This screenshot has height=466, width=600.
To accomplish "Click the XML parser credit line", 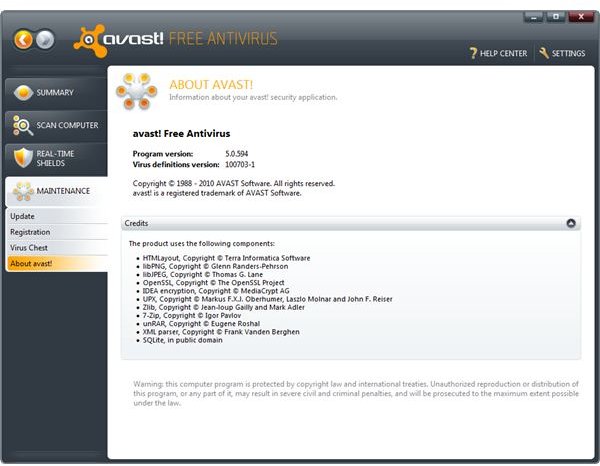I will coord(221,332).
